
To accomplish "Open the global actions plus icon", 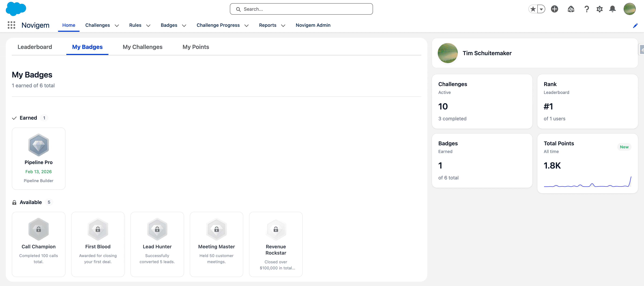I will 554,9.
